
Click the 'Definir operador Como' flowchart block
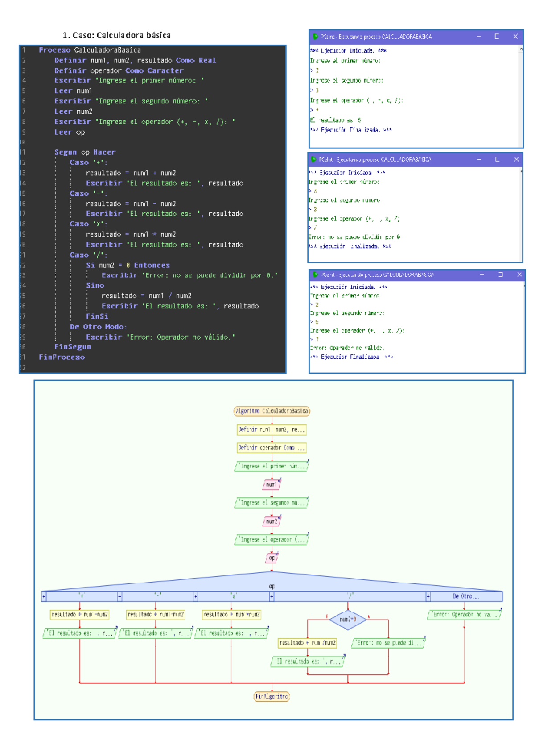pyautogui.click(x=272, y=448)
